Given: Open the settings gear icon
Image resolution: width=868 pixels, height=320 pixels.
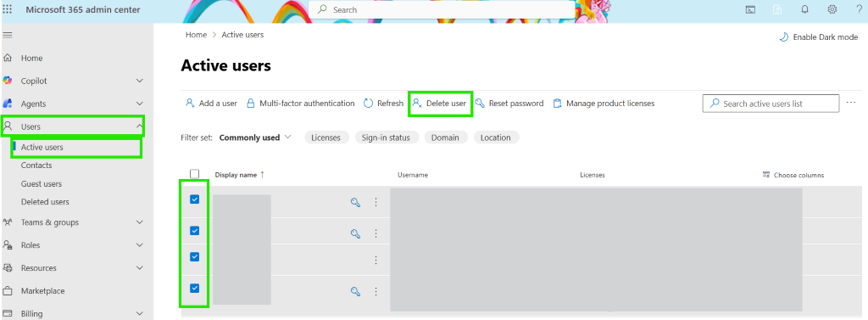Looking at the screenshot, I should tap(832, 9).
